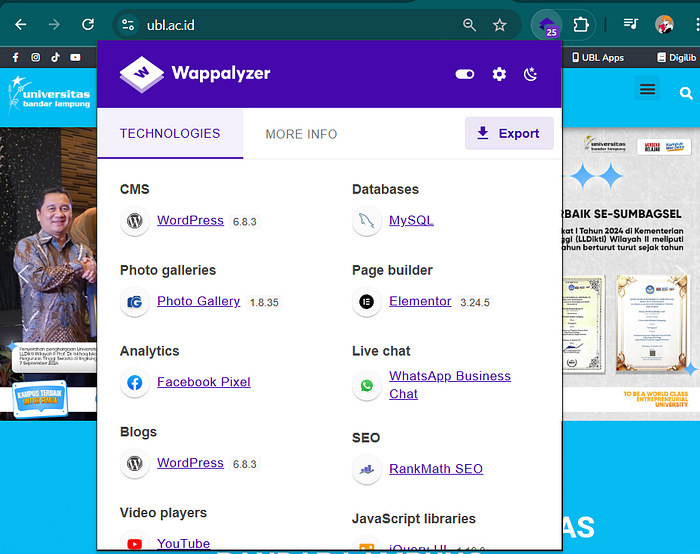
Task: Open WordPress link under Blogs
Action: pos(190,463)
